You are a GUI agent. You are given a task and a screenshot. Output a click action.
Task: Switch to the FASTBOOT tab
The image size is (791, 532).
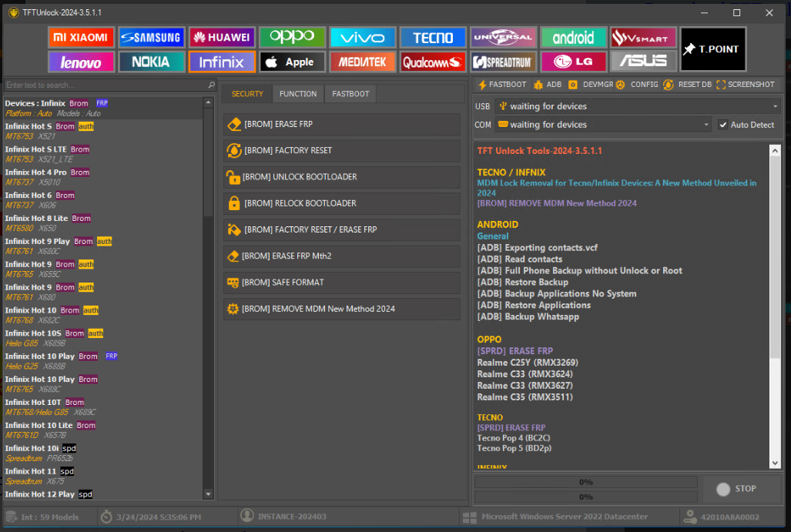pyautogui.click(x=350, y=94)
